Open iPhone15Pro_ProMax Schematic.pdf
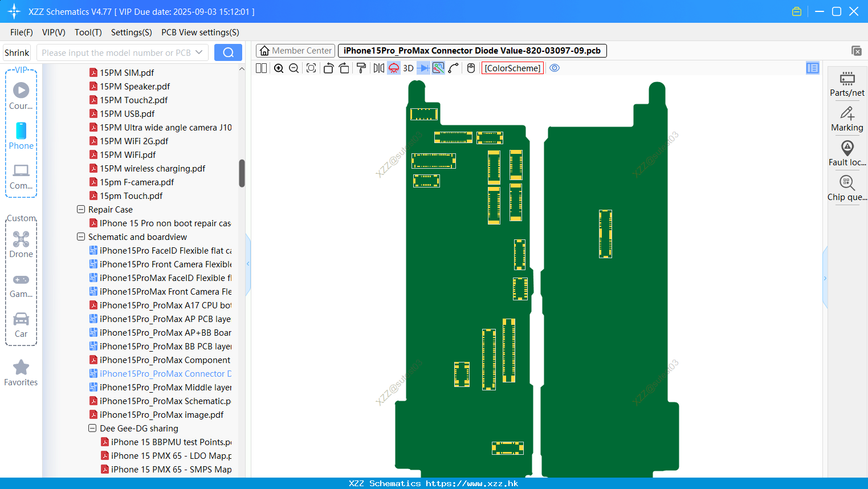Screen dimensions: 868x489 165,401
